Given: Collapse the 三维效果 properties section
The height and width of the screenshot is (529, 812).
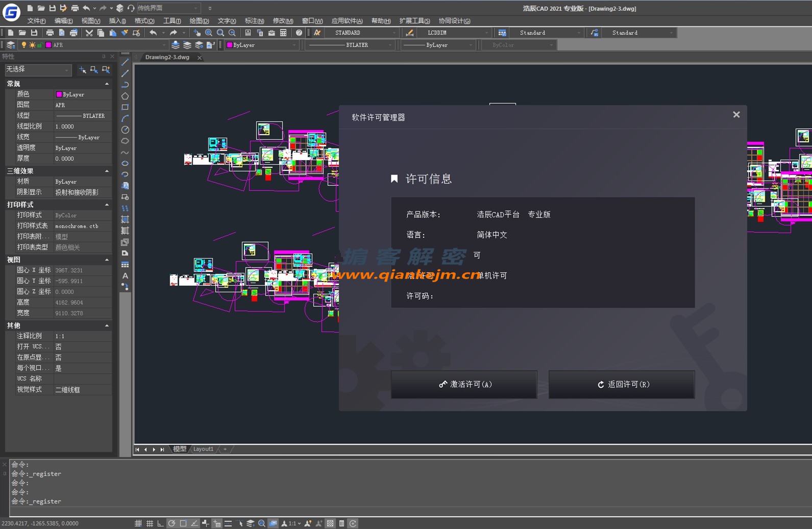Looking at the screenshot, I should 107,171.
